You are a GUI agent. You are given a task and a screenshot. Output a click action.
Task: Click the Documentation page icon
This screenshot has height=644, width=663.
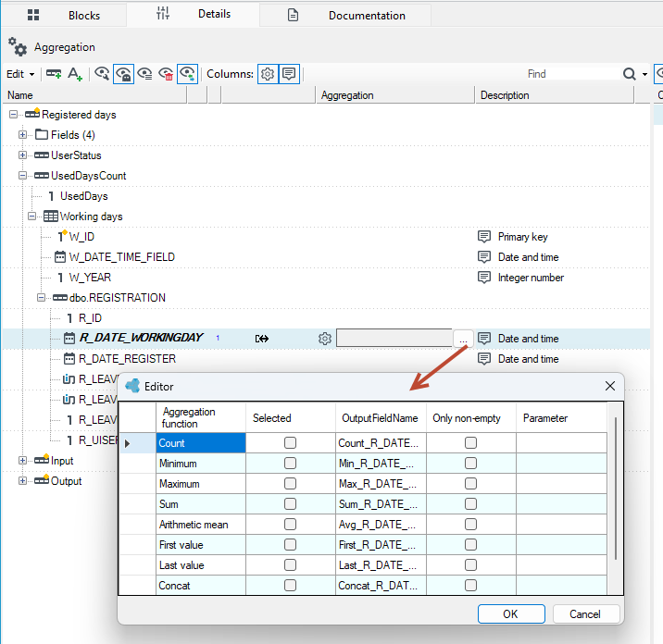point(293,15)
